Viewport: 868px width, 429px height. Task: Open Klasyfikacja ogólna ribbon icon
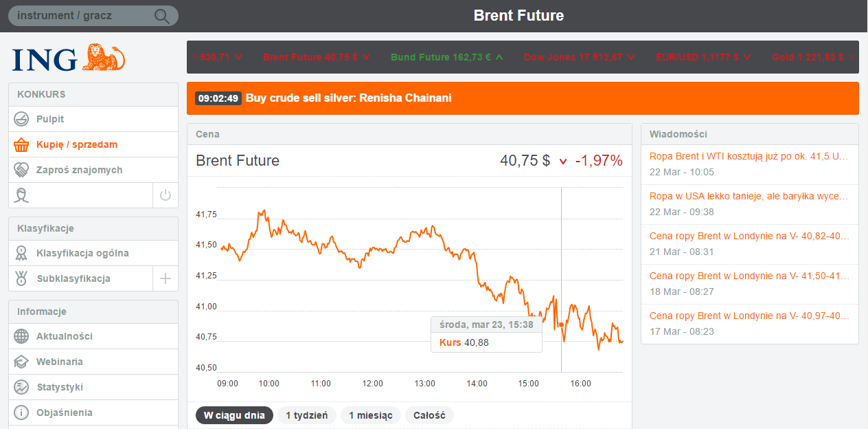[21, 253]
